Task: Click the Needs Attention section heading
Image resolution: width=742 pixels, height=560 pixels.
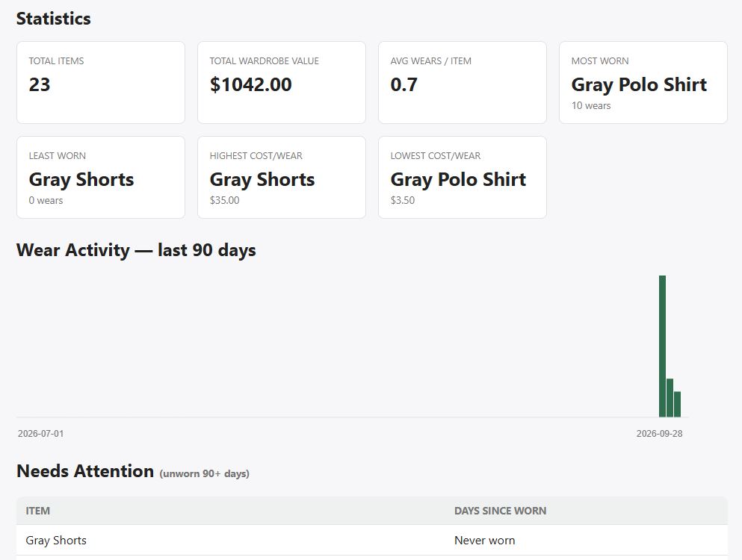Action: [x=85, y=471]
